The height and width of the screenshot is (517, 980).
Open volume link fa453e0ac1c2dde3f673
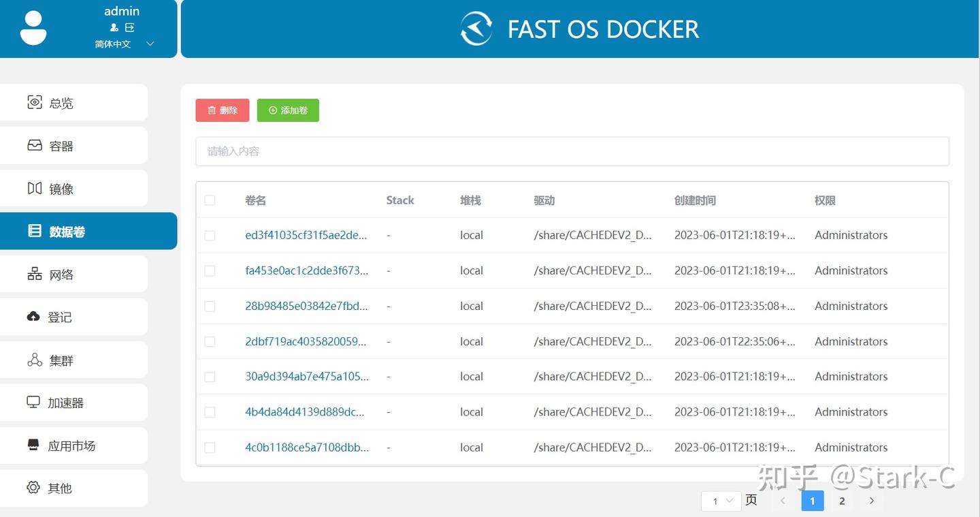tap(306, 270)
